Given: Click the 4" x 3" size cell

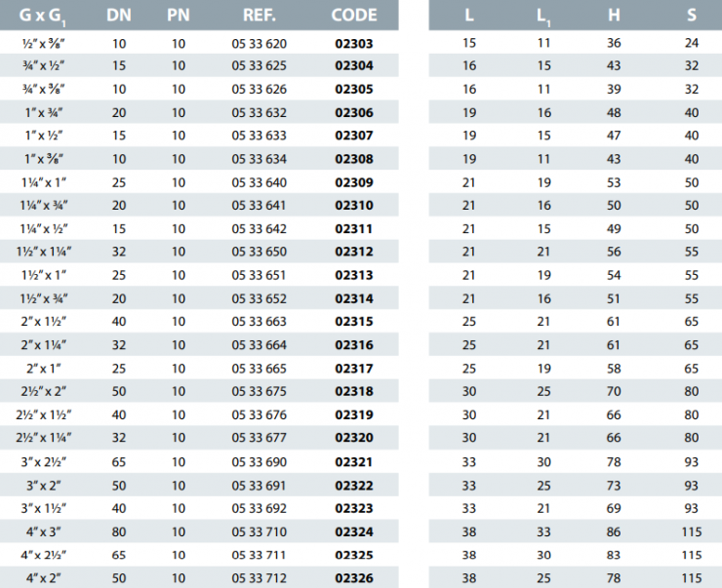Looking at the screenshot, I should tap(46, 529).
